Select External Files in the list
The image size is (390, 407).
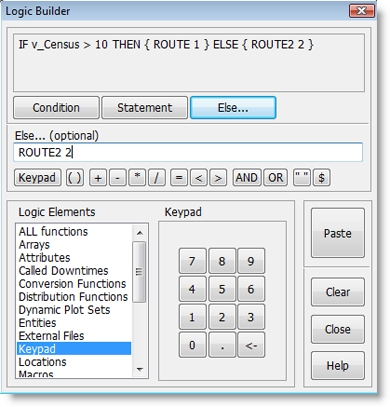coord(74,335)
